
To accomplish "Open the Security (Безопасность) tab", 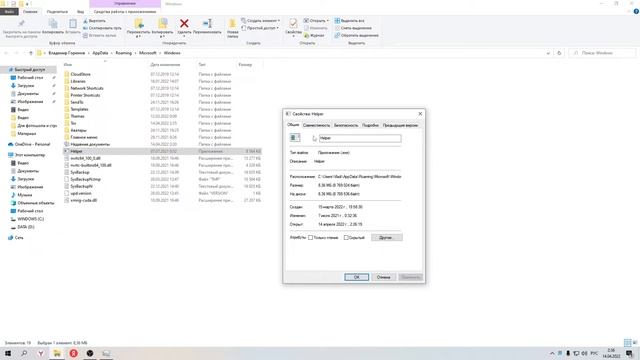I will coord(346,125).
